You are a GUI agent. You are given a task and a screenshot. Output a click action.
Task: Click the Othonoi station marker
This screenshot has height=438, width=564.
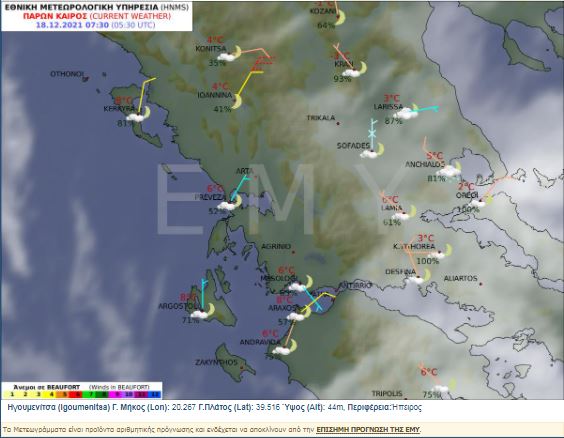point(86,78)
